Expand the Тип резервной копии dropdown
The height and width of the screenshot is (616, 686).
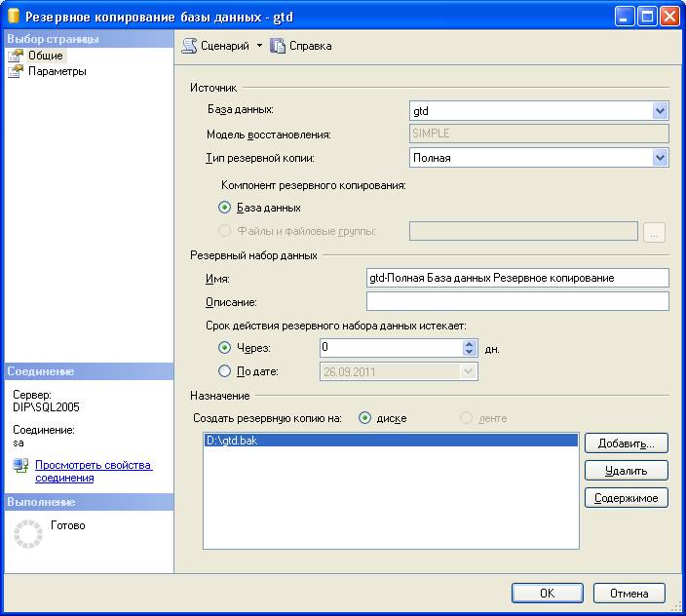(x=660, y=157)
